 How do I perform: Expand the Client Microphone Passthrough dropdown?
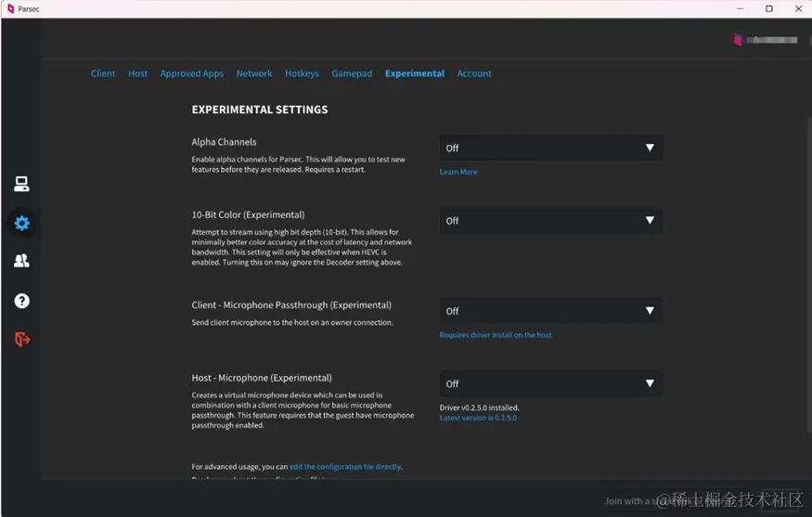click(x=551, y=311)
